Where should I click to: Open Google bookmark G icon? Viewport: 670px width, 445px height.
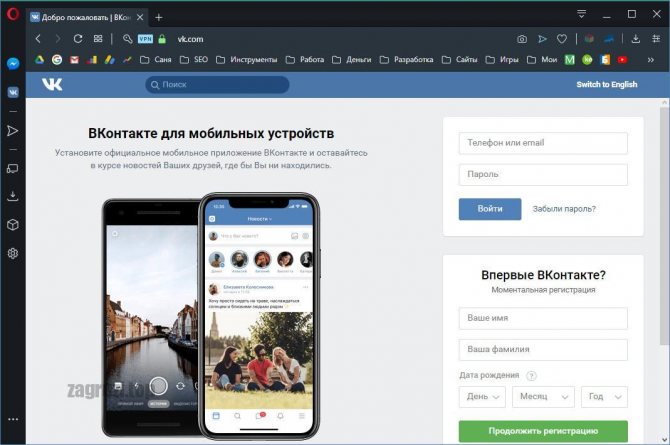(x=57, y=60)
